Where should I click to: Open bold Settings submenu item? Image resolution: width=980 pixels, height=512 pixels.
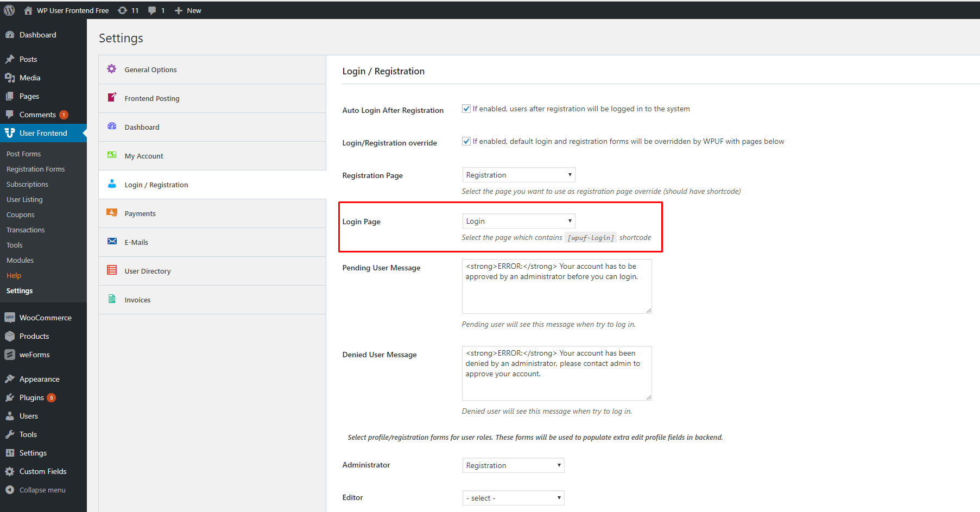point(20,291)
